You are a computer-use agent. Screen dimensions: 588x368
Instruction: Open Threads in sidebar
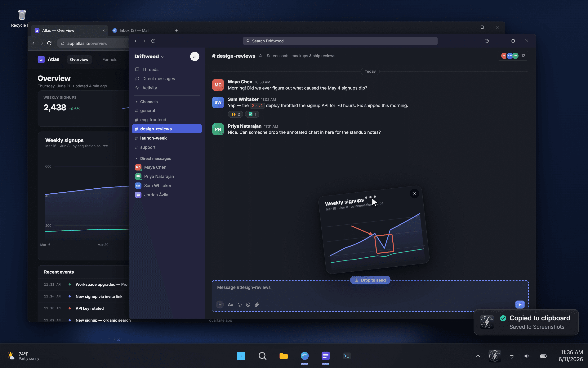point(167,69)
